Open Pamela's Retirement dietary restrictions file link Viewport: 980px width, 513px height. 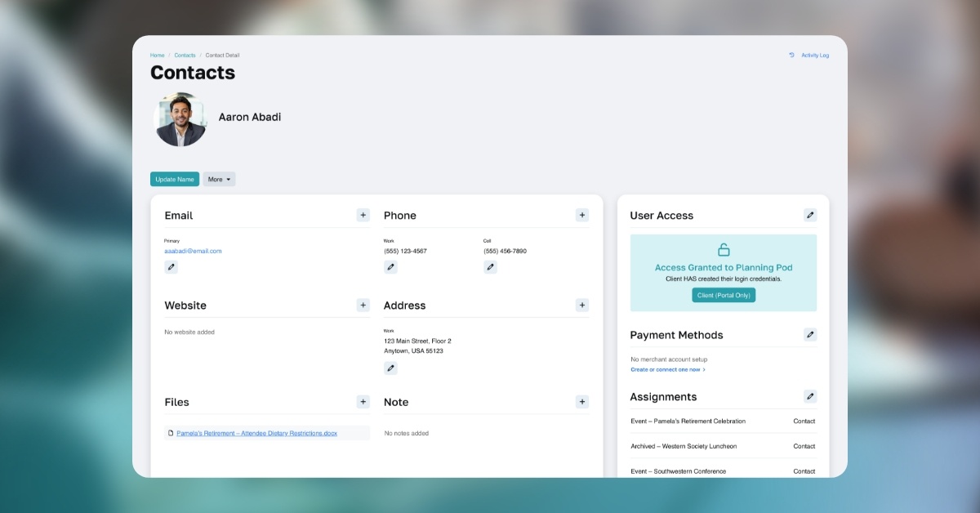tap(257, 433)
